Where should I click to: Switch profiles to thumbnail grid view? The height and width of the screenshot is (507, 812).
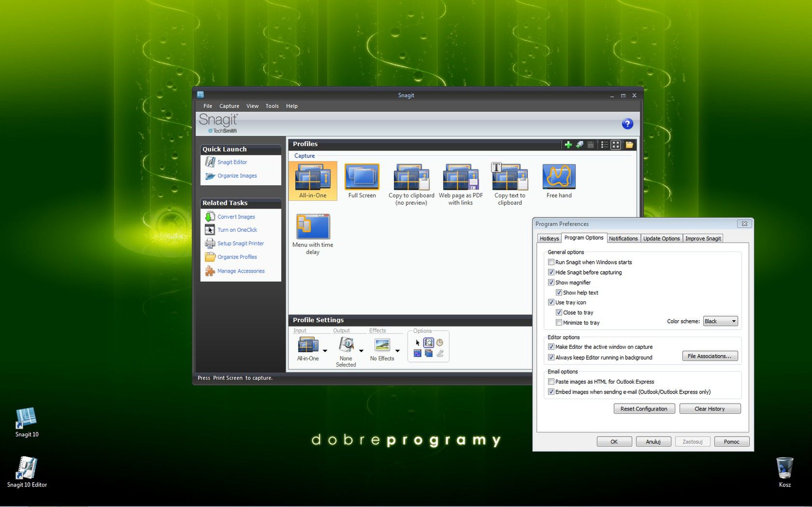pyautogui.click(x=616, y=145)
